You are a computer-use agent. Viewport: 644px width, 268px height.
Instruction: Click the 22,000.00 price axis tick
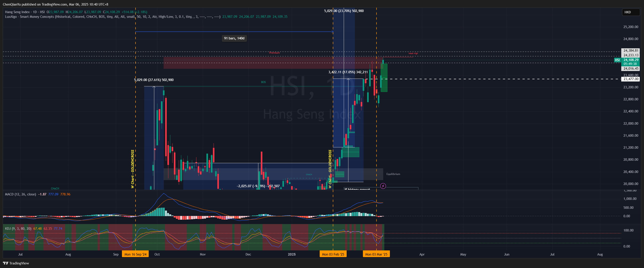coord(630,124)
